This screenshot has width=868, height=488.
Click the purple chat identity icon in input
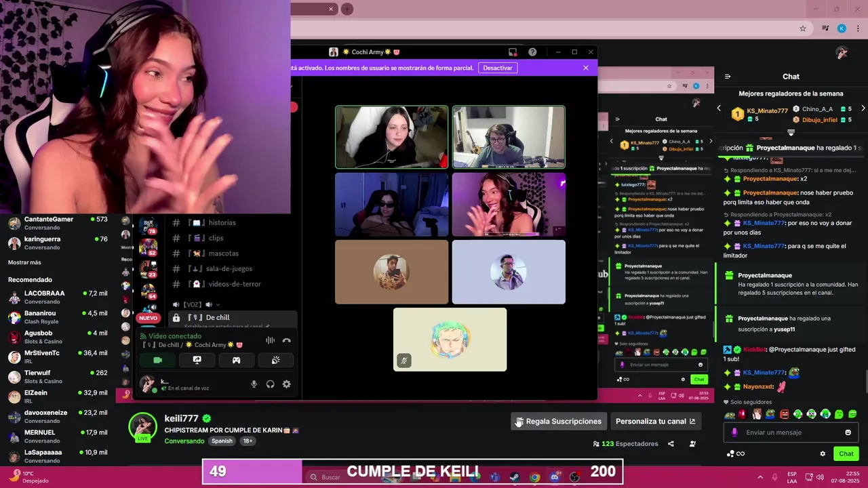[734, 432]
